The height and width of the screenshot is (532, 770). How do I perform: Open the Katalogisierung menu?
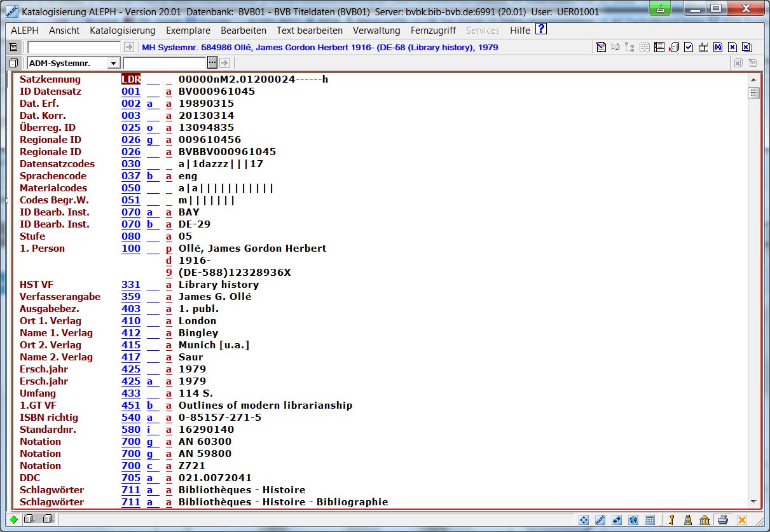coord(123,31)
